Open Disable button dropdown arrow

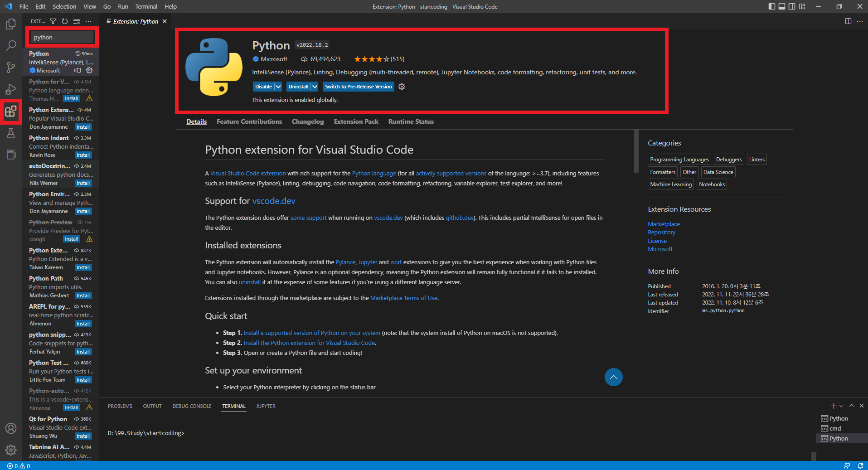coord(278,87)
